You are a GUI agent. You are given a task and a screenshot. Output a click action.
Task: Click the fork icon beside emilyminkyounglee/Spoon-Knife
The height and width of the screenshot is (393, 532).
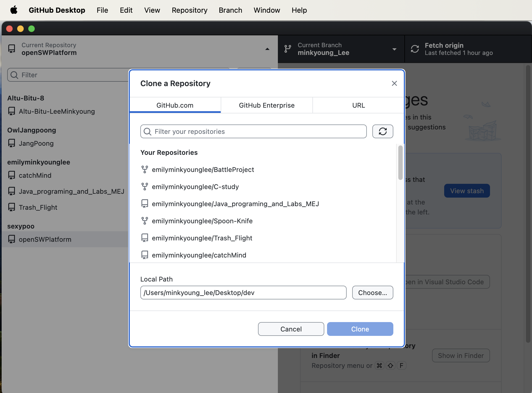144,221
